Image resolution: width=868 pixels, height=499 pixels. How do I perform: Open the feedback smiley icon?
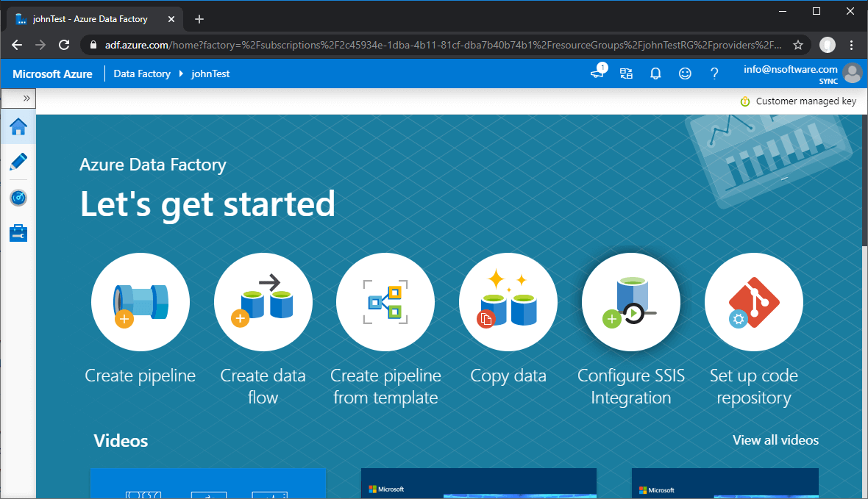pos(685,73)
